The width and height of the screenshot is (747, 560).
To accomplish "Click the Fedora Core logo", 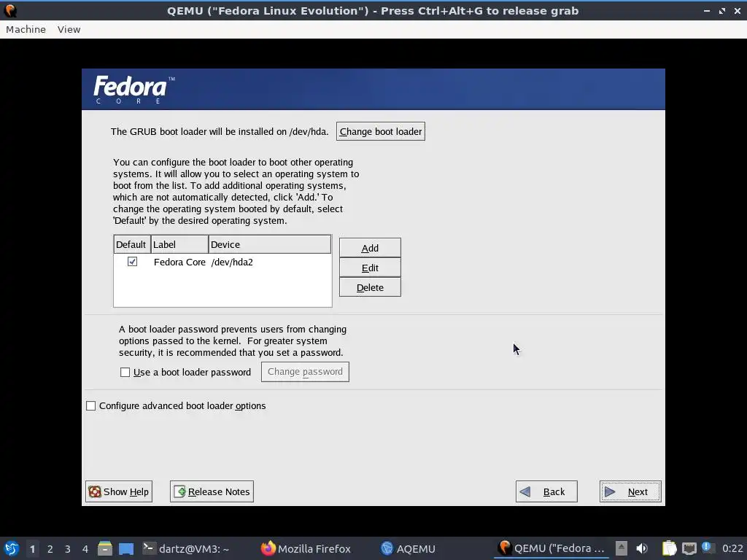I will (x=134, y=90).
